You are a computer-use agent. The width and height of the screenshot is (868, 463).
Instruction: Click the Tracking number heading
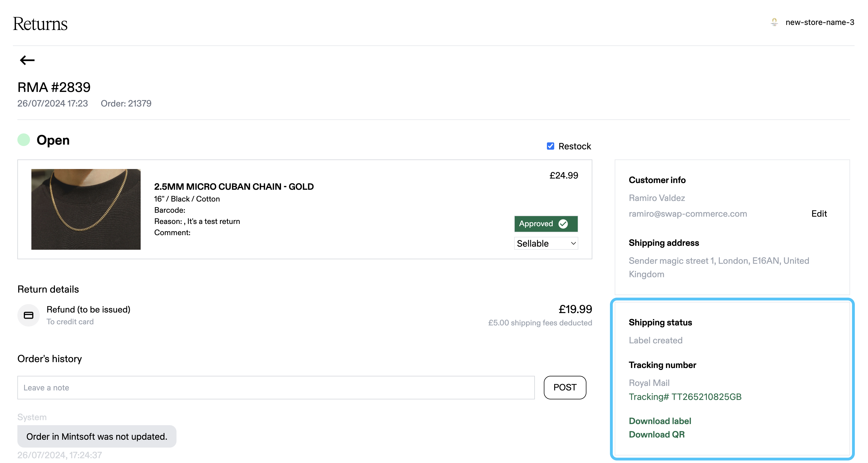[662, 365]
